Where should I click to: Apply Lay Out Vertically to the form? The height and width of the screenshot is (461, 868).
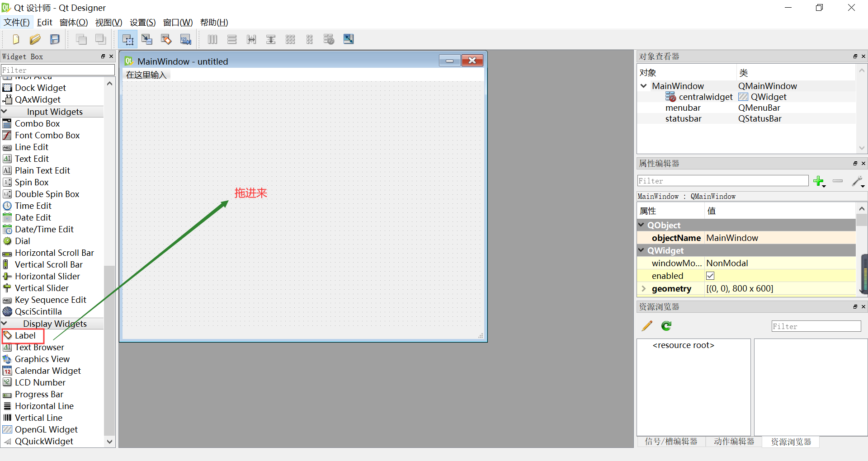coord(231,39)
